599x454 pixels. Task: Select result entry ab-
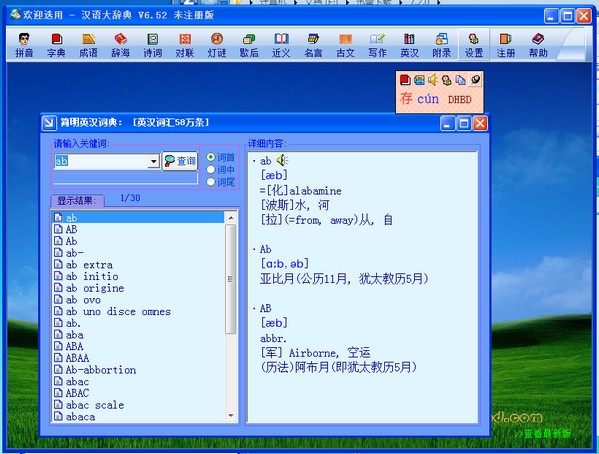(x=74, y=253)
